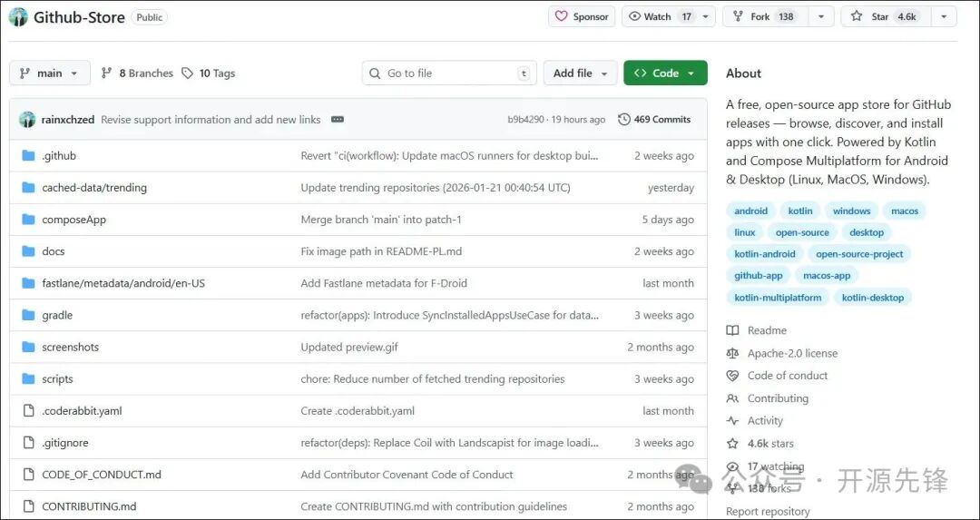Click folder icon beside gradle
This screenshot has width=980, height=520.
point(28,315)
